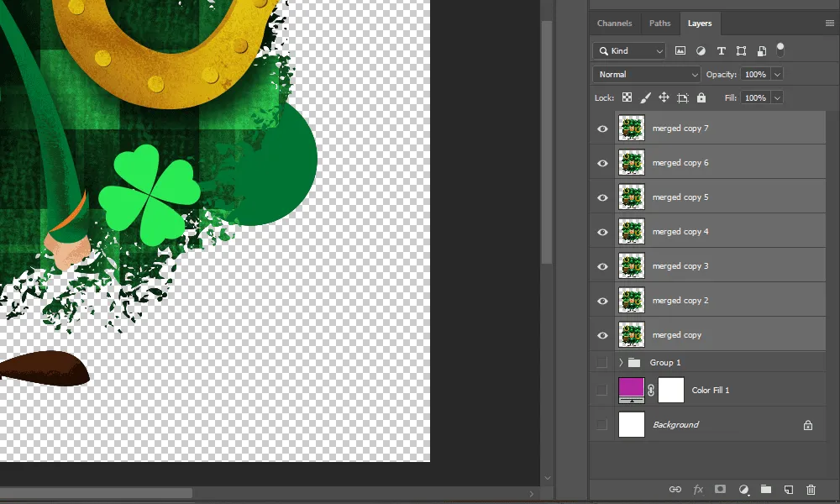Delete layer with trash icon
Image resolution: width=840 pixels, height=504 pixels.
point(811,490)
